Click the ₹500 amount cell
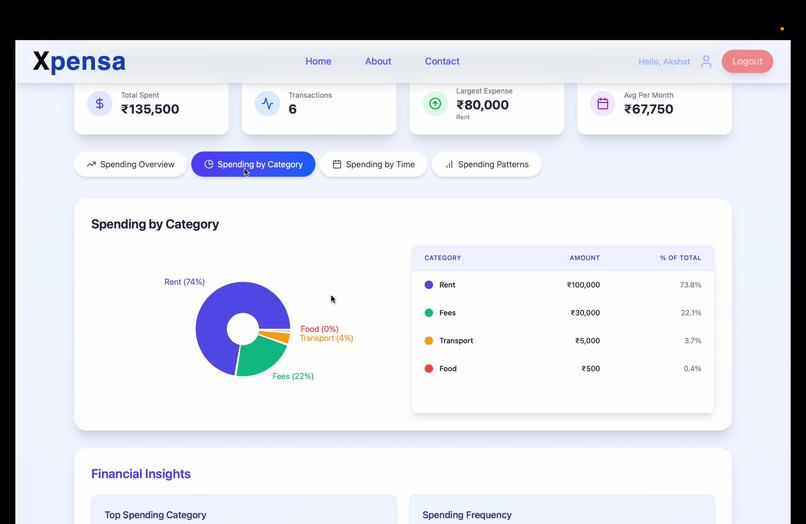The image size is (806, 524). pyautogui.click(x=591, y=368)
